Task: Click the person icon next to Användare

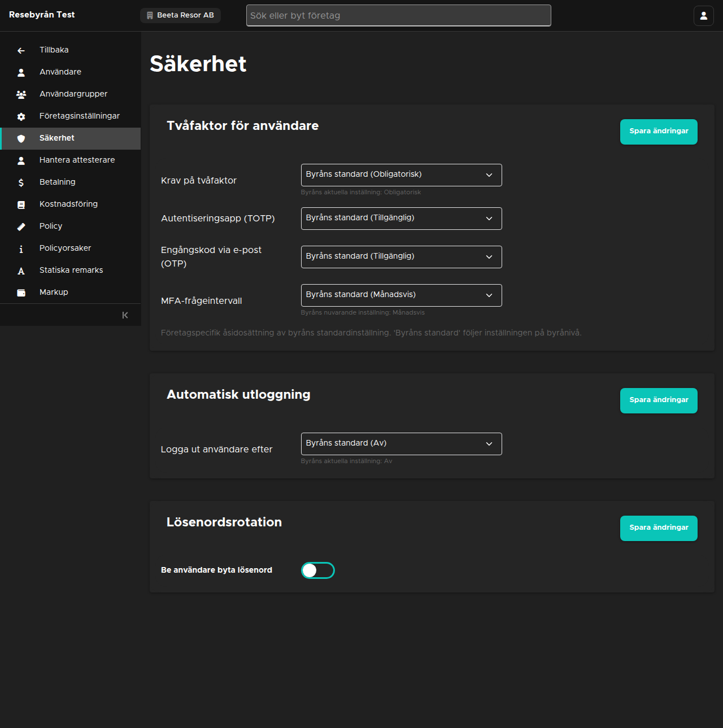Action: pos(21,72)
